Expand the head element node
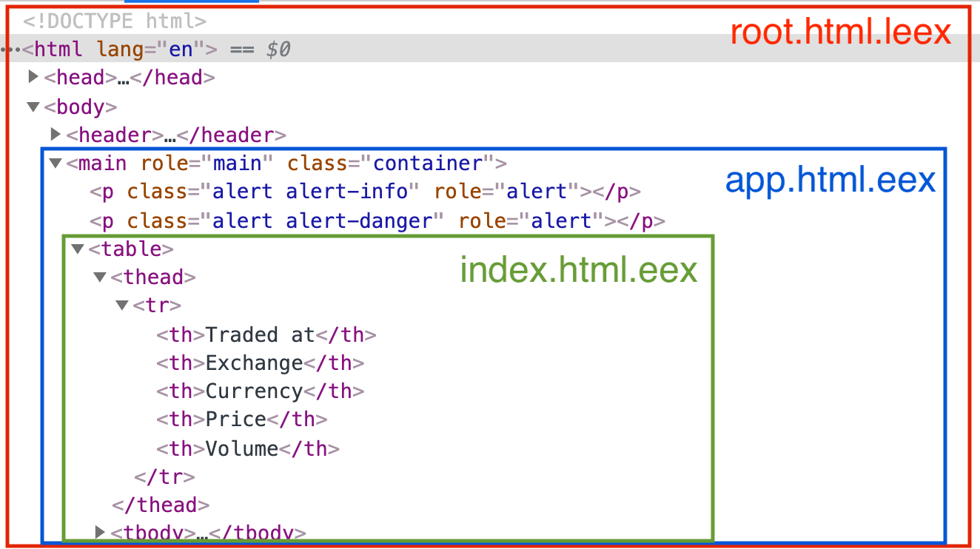This screenshot has height=549, width=980. point(33,76)
